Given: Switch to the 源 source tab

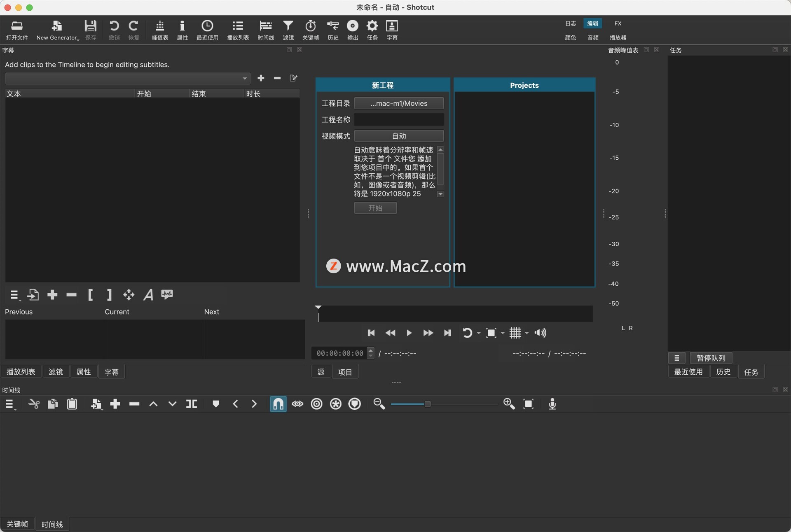Looking at the screenshot, I should (321, 372).
